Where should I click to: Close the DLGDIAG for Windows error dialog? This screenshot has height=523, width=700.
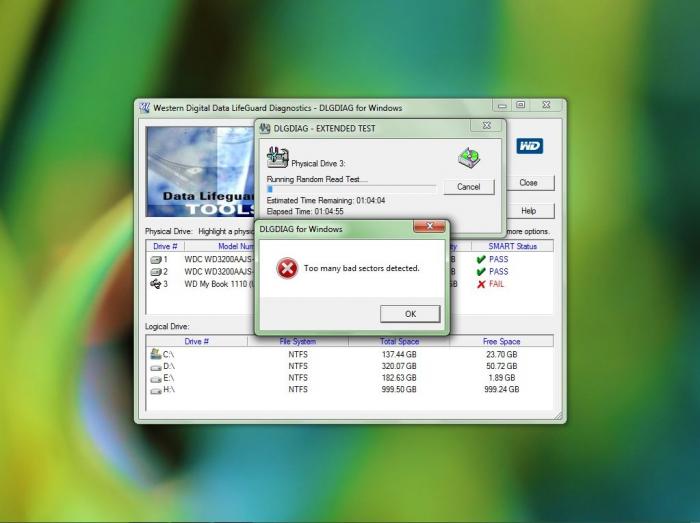click(x=429, y=226)
